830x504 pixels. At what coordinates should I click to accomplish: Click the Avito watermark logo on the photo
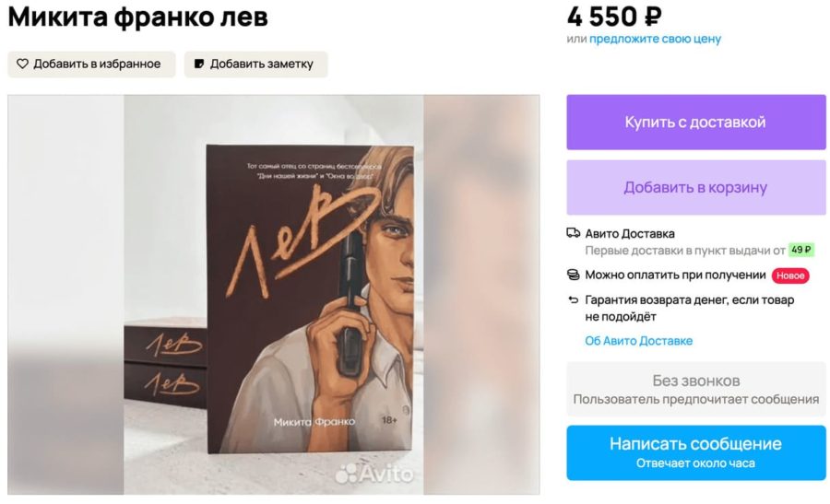[x=374, y=474]
